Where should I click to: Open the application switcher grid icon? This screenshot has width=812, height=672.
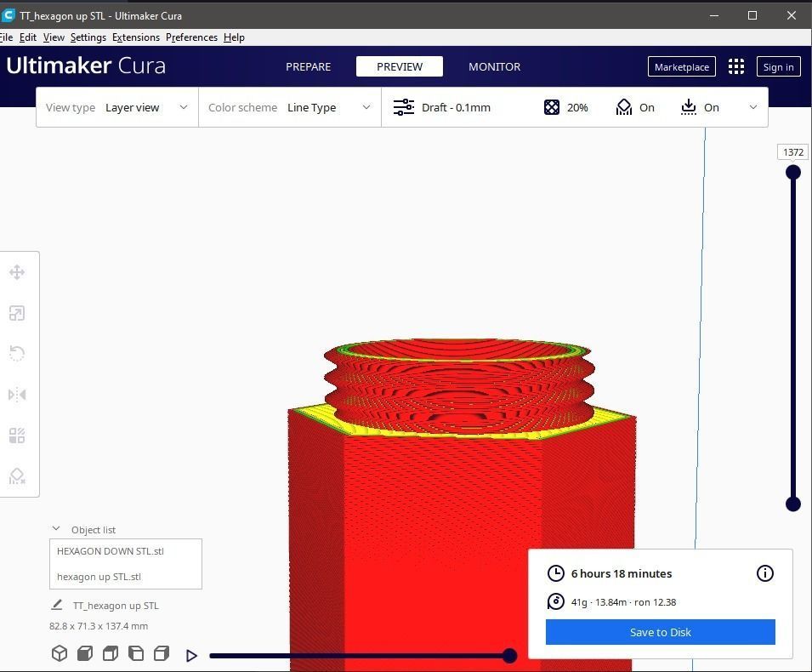pos(735,66)
